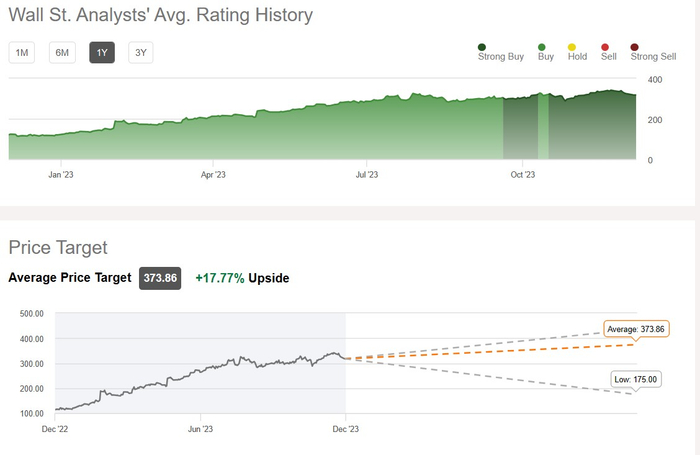Switch rating history to 6M range
This screenshot has width=700, height=455.
(x=62, y=53)
